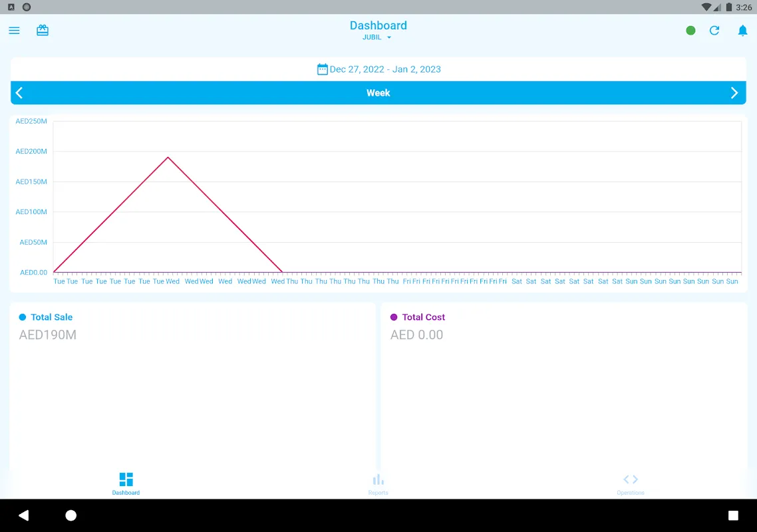Click the Dashboard title text
Screen dimensions: 757x532
pos(378,25)
